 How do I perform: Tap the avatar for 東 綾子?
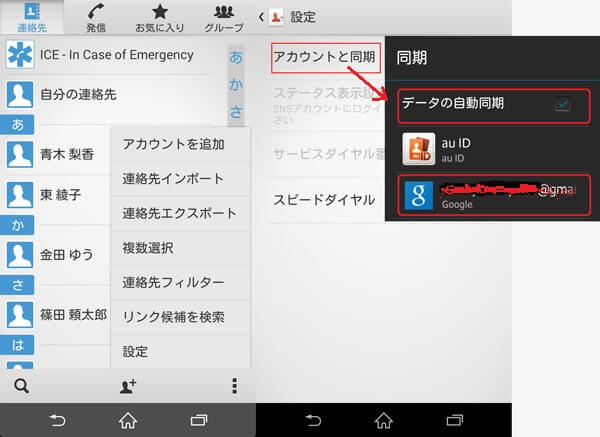20,195
